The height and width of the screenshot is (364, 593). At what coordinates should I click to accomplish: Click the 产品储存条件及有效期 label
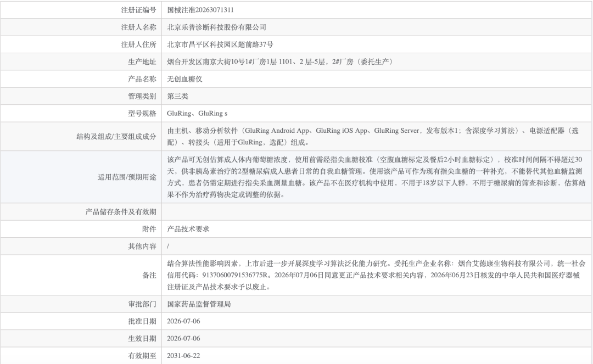[x=121, y=212]
